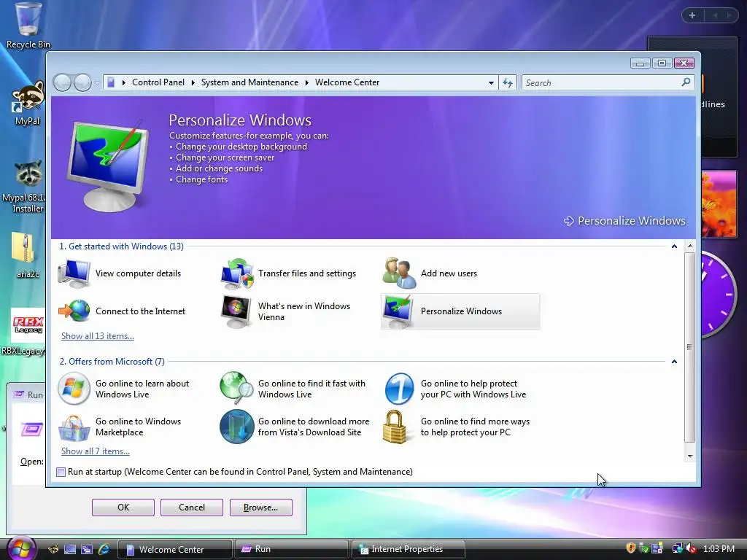Click the Show all 7 items link
The image size is (747, 560).
[x=96, y=451]
